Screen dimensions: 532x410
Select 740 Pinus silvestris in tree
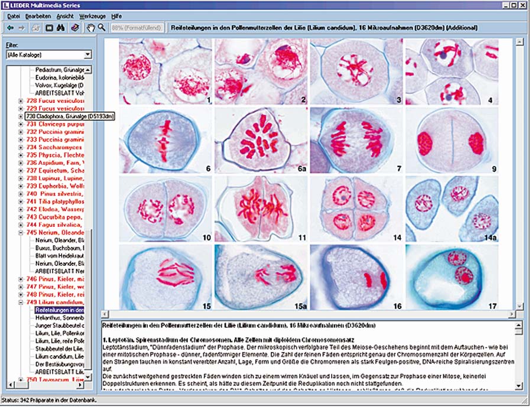coord(54,194)
